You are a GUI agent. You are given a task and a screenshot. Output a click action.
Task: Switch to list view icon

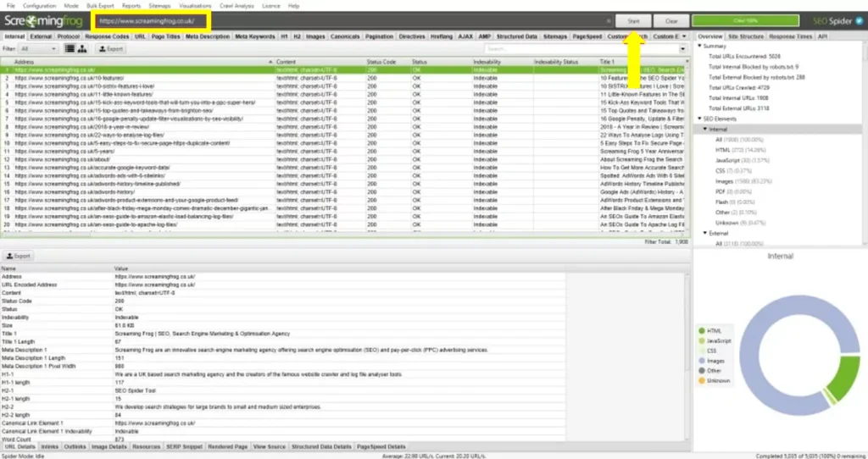click(70, 49)
